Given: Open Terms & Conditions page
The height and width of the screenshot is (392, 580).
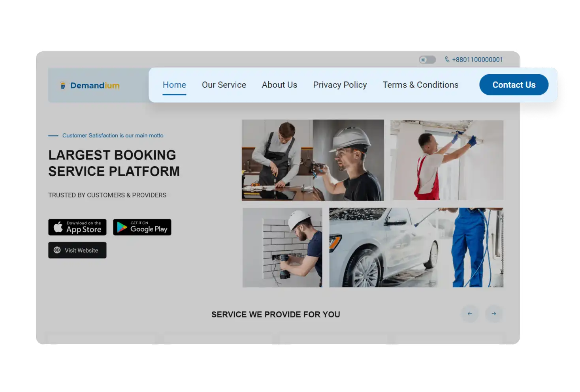Looking at the screenshot, I should (x=420, y=85).
